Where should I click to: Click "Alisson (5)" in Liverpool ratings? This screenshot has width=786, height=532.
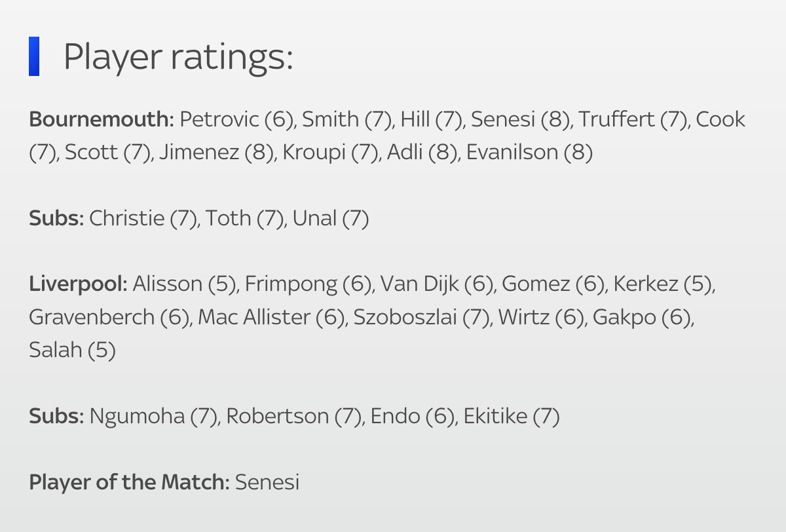point(184,284)
